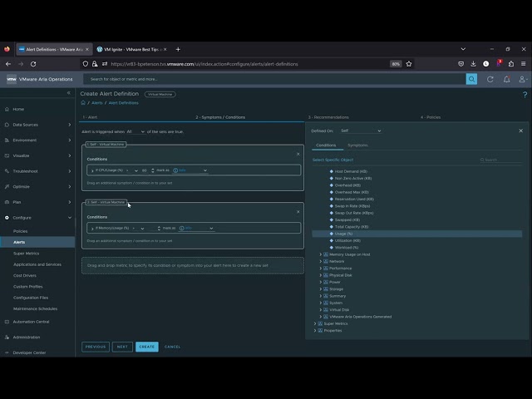Open CPU condition criticality Info dropdown
The height and width of the screenshot is (399, 532).
[x=190, y=170]
